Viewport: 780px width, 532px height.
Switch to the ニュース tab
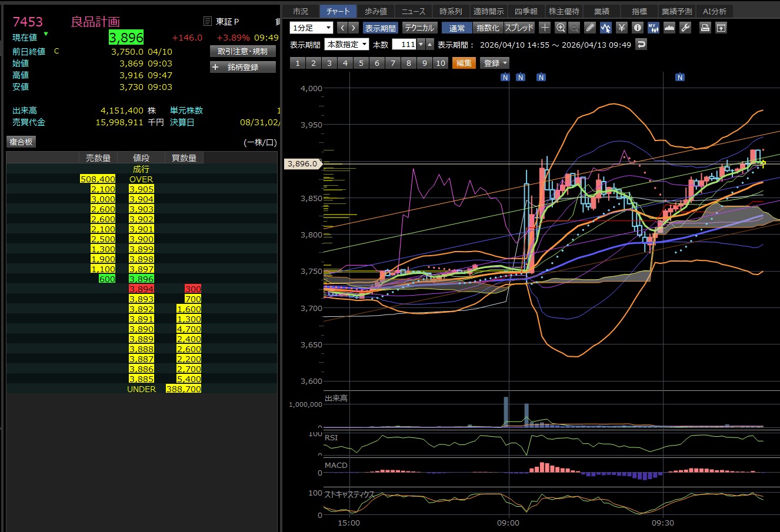(413, 11)
